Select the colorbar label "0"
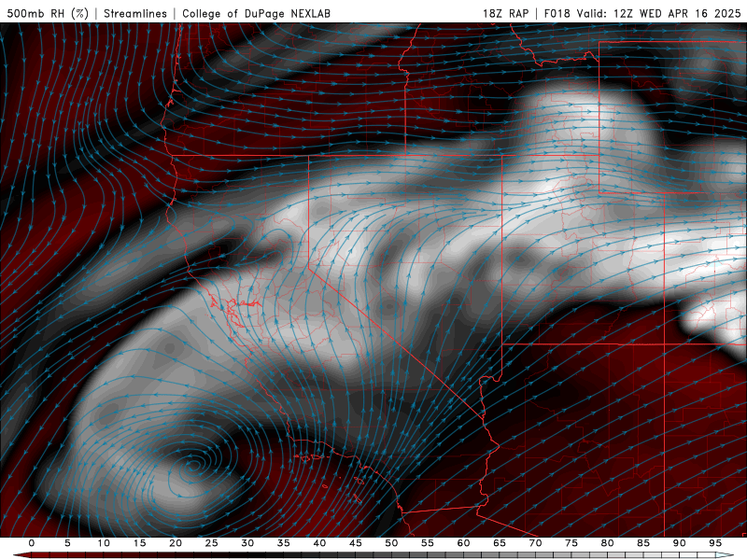This screenshot has height=560, width=747. tap(32, 543)
